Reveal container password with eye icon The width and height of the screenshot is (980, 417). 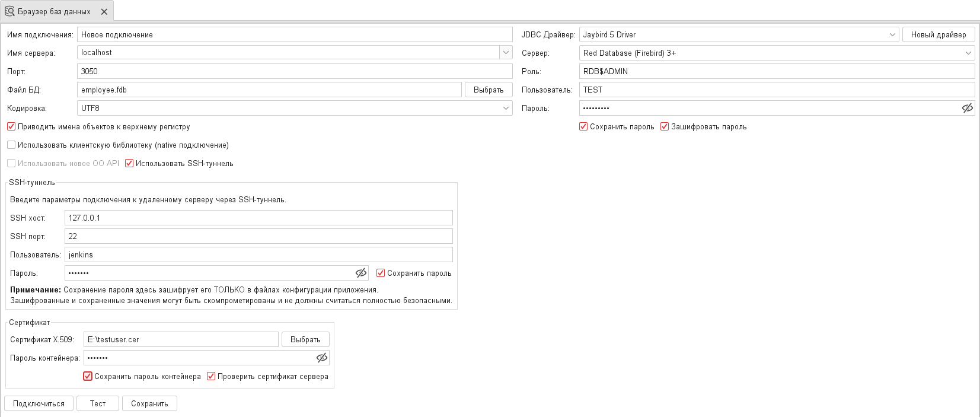(321, 358)
